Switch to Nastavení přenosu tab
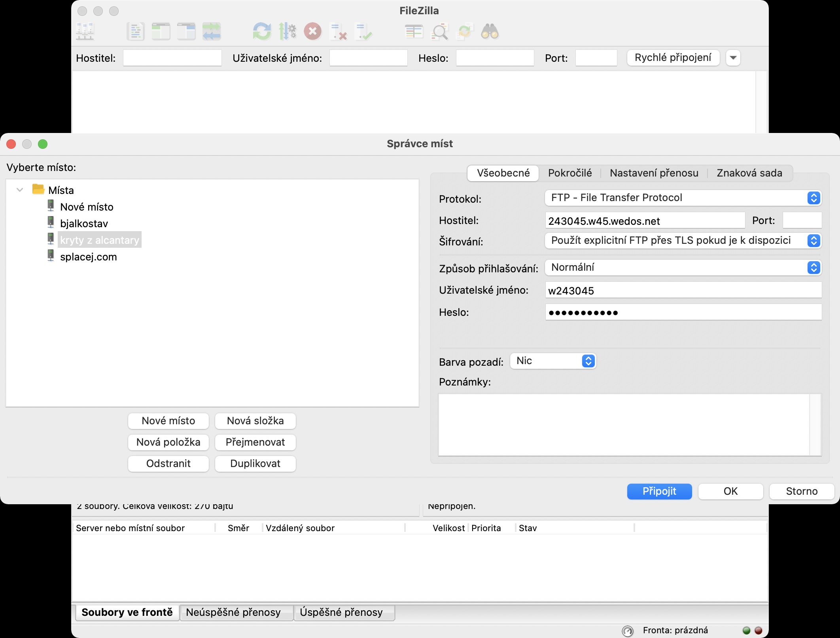This screenshot has height=638, width=840. click(x=654, y=173)
